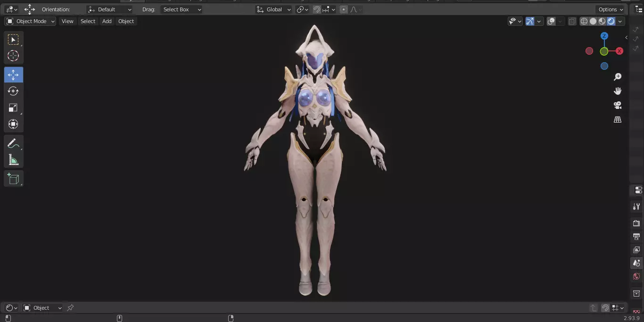Viewport: 644px width, 322px height.
Task: Open pivot point dropdown
Action: [x=302, y=9]
